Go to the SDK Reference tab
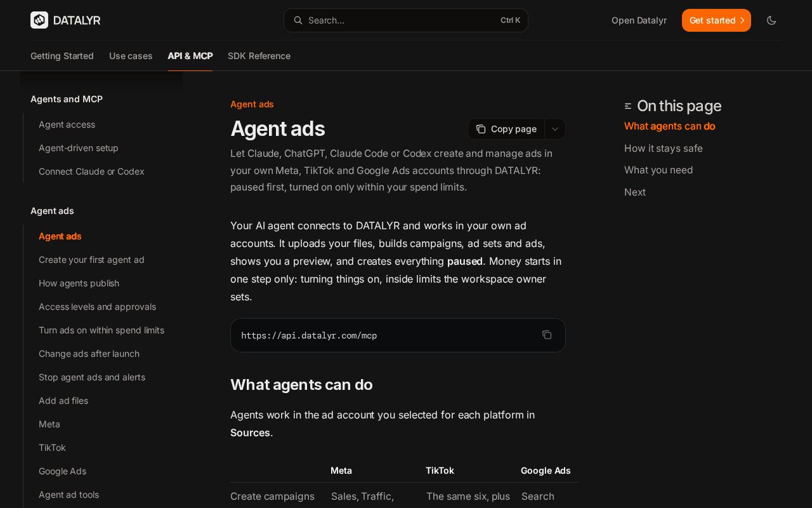812x508 pixels. [259, 56]
